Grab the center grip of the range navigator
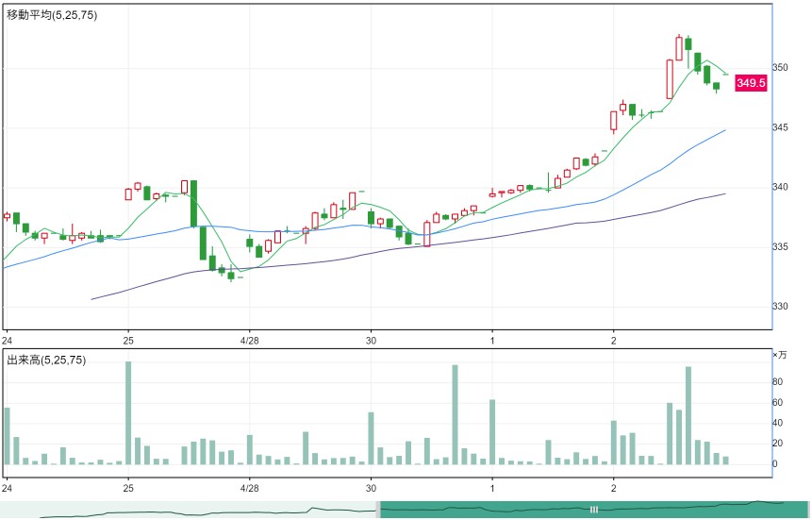The width and height of the screenshot is (812, 520). [594, 510]
